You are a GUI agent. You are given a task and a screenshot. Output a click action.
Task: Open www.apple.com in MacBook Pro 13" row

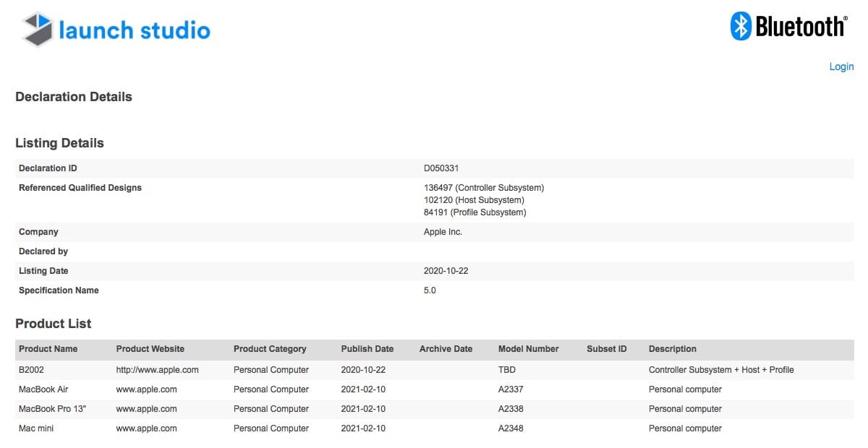[147, 409]
